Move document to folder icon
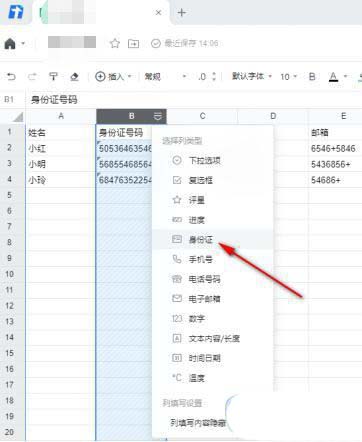The width and height of the screenshot is (362, 442). pos(133,43)
